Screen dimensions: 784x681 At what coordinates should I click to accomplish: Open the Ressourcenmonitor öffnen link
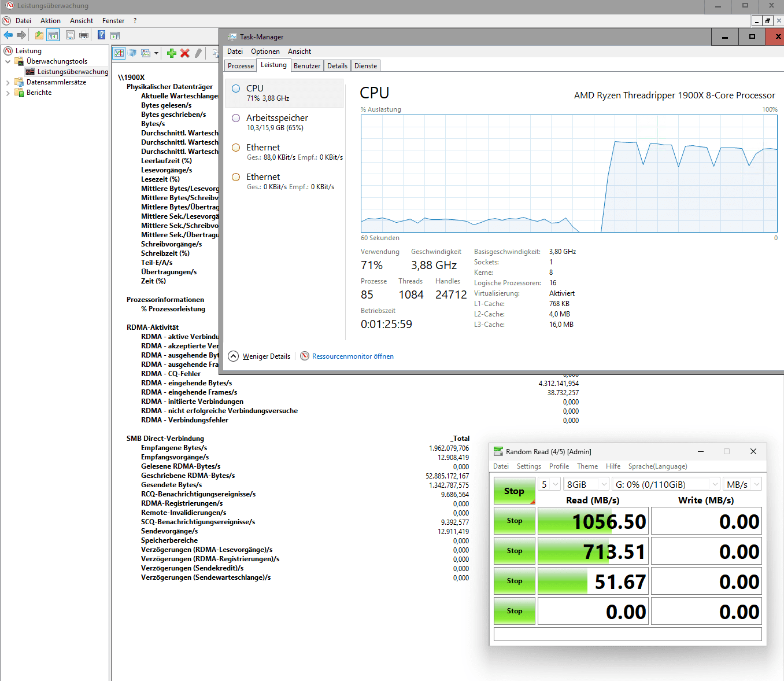(353, 356)
